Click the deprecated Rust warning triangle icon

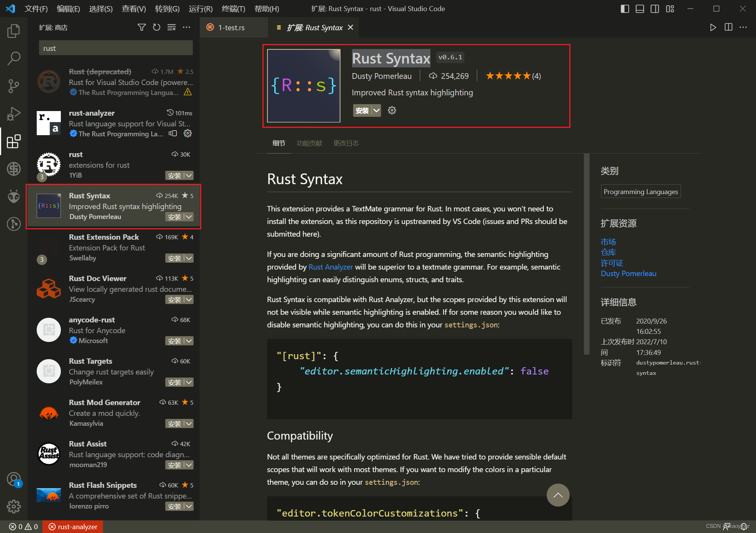pyautogui.click(x=187, y=92)
